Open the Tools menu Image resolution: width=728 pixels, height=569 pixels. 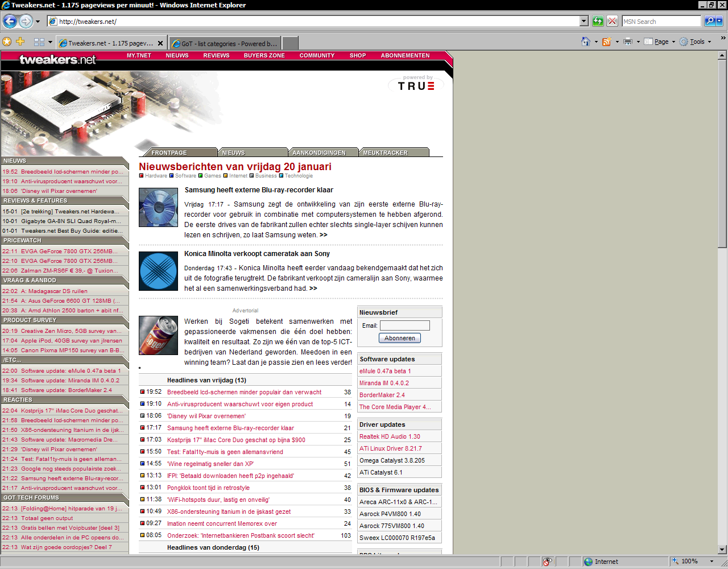pos(695,42)
